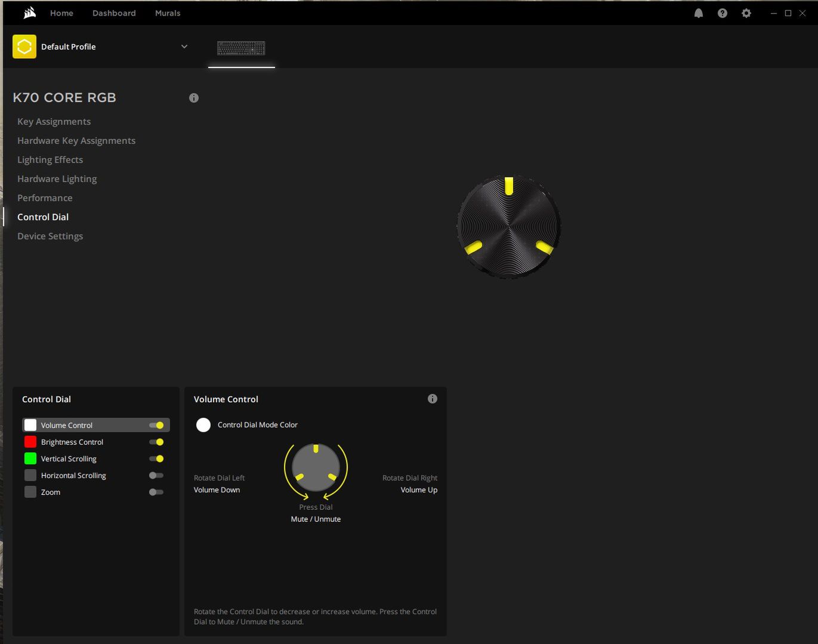Click the Volume Down label
818x644 pixels.
[x=217, y=490]
